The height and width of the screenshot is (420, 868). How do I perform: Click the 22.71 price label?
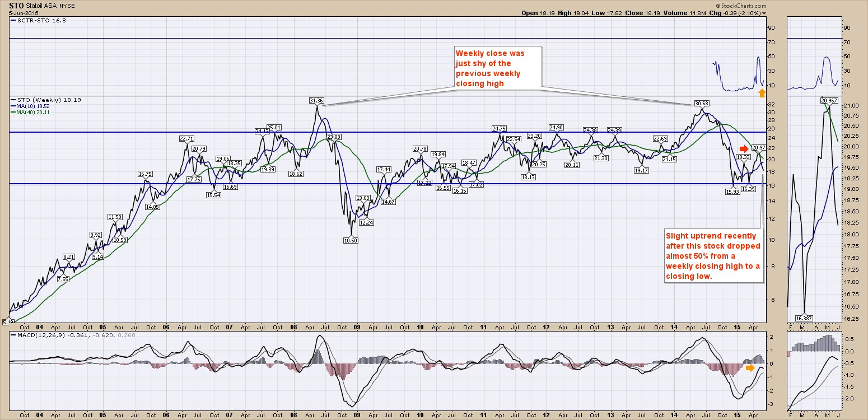click(186, 138)
